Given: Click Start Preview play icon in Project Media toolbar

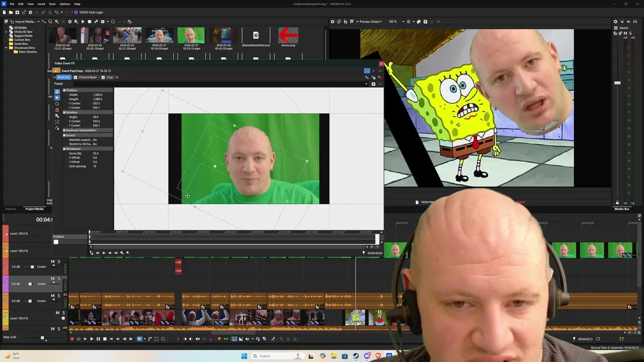Looking at the screenshot, I should 83,22.
